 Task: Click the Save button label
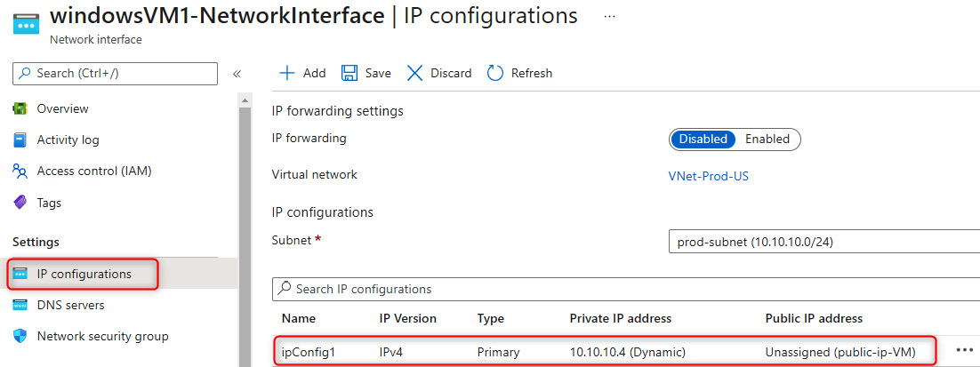(x=378, y=73)
